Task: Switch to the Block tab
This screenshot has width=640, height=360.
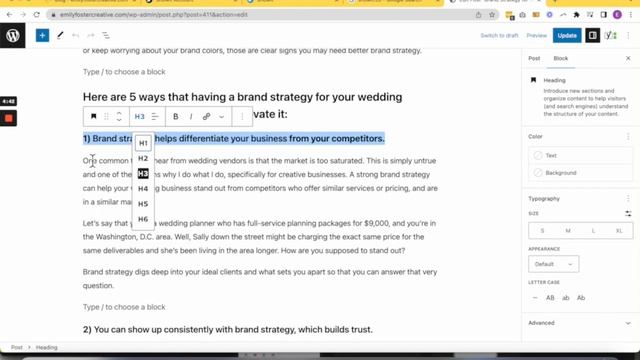Action: point(560,58)
